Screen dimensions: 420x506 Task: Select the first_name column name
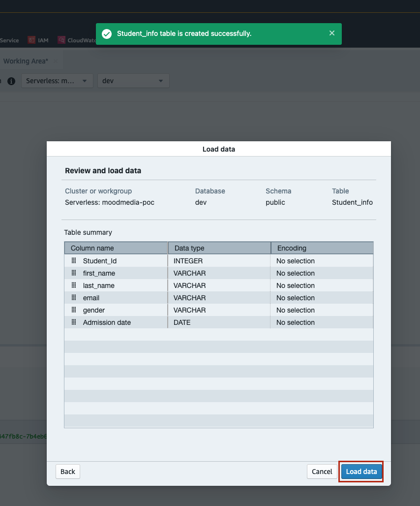coord(99,273)
